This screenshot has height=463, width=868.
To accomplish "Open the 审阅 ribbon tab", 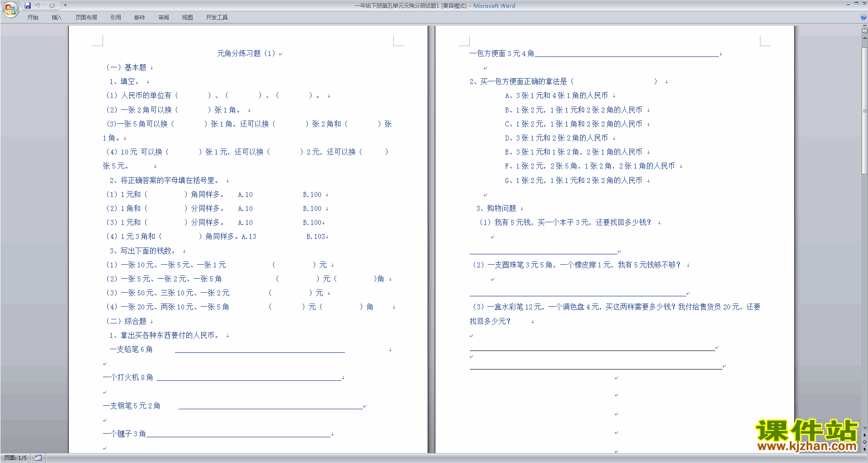I will tap(164, 18).
